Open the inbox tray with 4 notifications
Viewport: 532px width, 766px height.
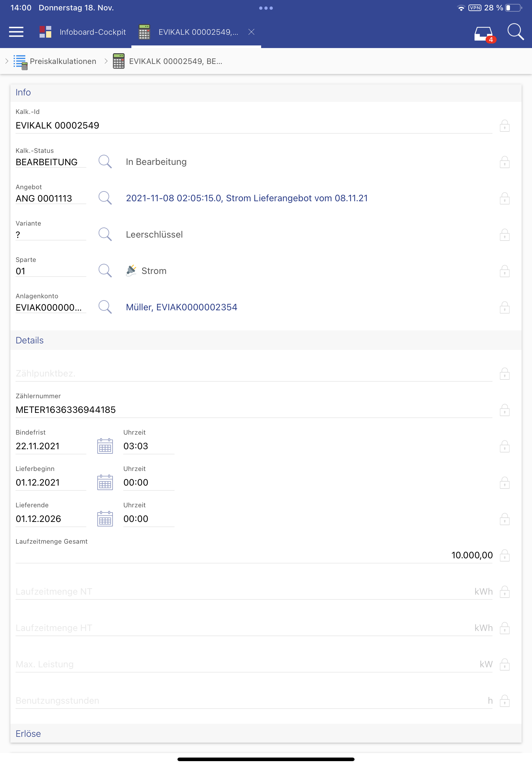click(x=484, y=34)
